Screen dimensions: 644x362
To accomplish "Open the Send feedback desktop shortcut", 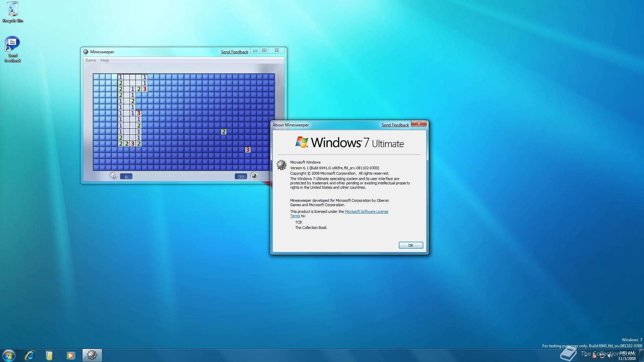I will pyautogui.click(x=12, y=49).
